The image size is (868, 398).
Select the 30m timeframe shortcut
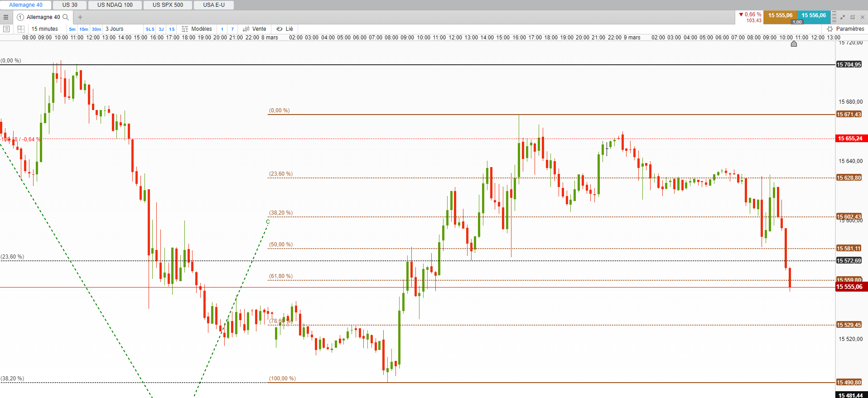click(x=96, y=29)
